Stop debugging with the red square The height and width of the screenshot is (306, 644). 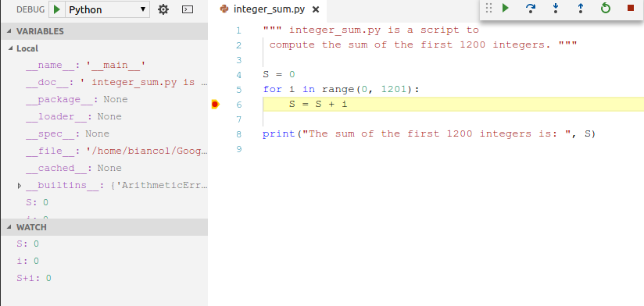click(x=631, y=8)
